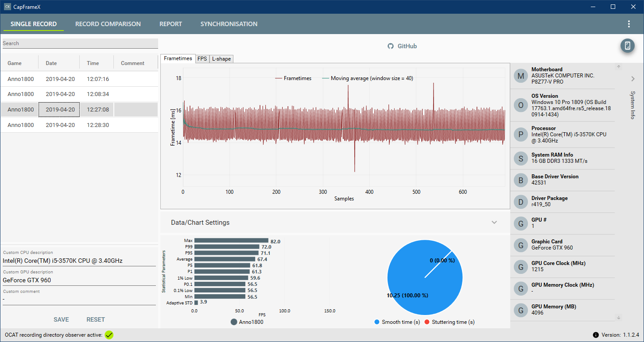Screen dimensions: 644x342
Task: Click the Frametimes red legend line
Action: tap(279, 78)
